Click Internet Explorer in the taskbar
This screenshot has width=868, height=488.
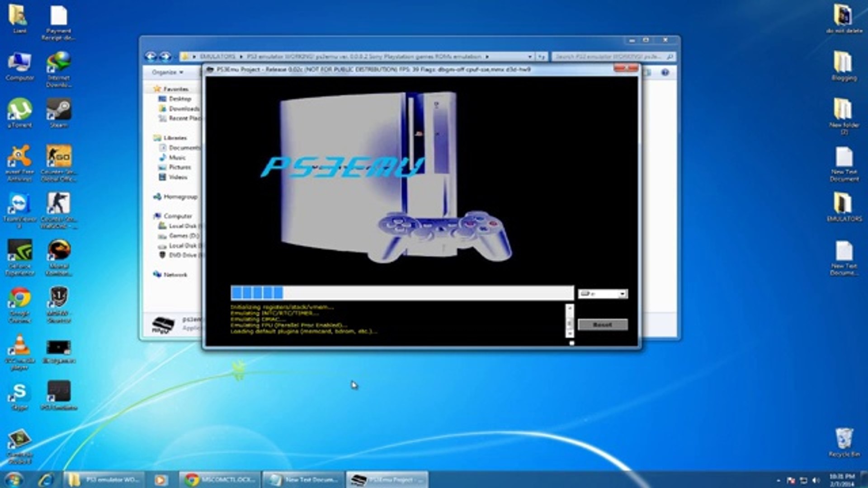(x=46, y=479)
